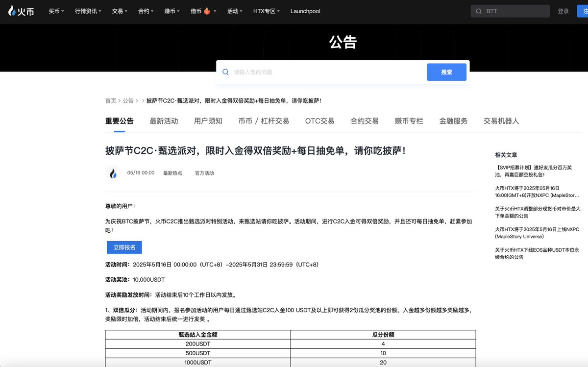This screenshot has width=588, height=367.
Task: Click the 尊敬的用户 greeting line
Action: (x=121, y=206)
